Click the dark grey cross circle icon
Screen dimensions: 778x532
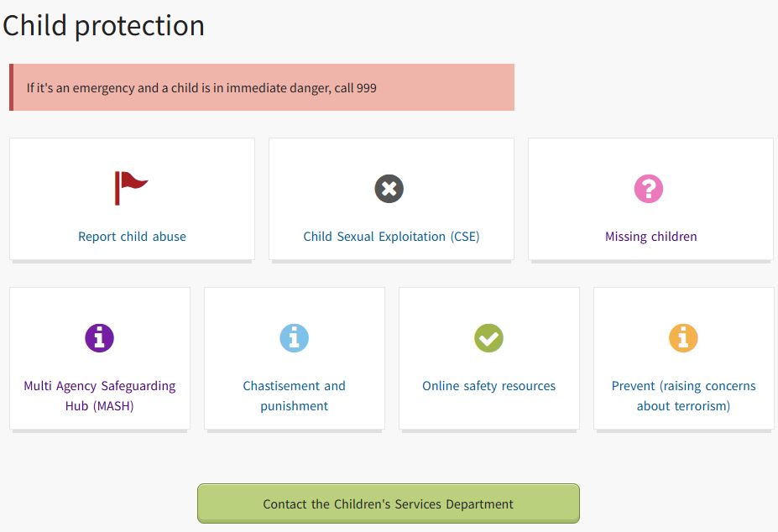coord(389,189)
